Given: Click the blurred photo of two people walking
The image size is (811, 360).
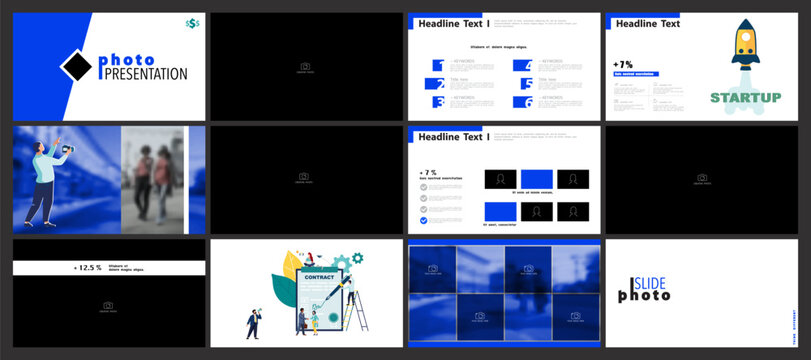Looking at the screenshot, I should [x=153, y=180].
